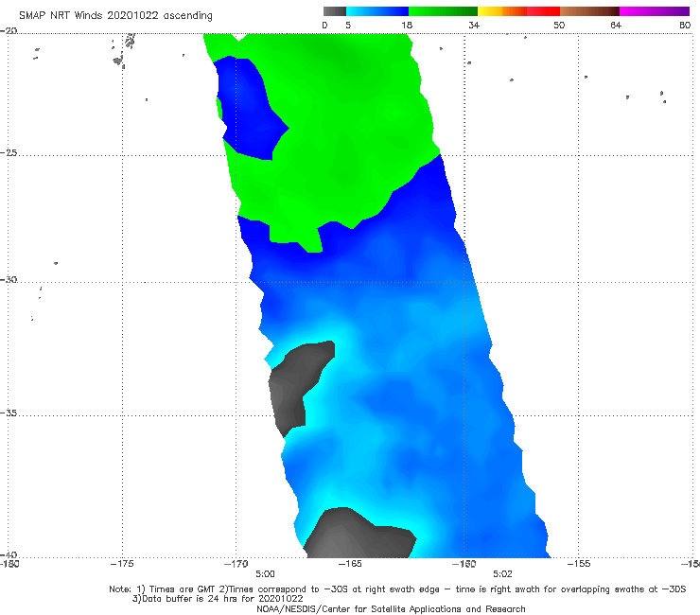Click the bottom gray low-wind patch near -165
Image resolution: width=700 pixels, height=615 pixels.
pyautogui.click(x=358, y=536)
